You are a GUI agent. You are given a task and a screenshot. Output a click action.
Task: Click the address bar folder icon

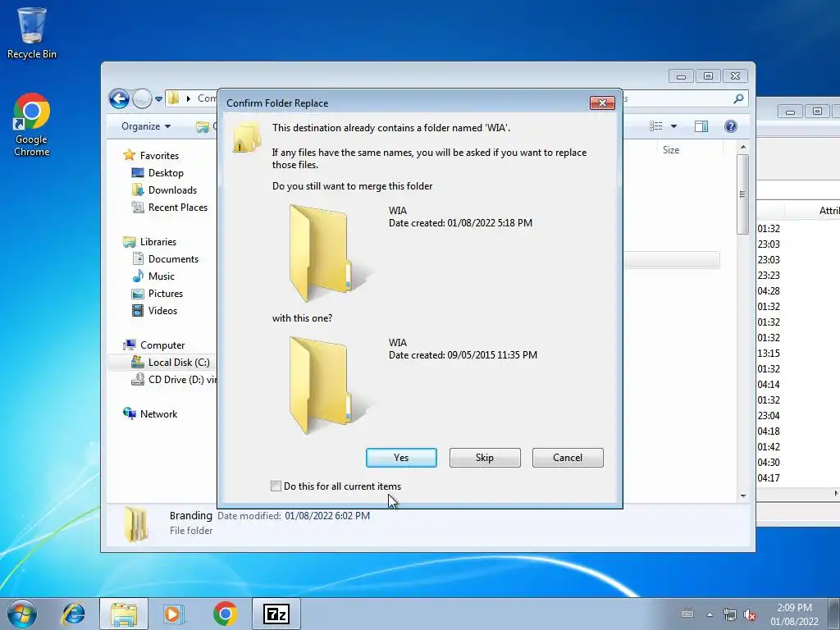pyautogui.click(x=173, y=98)
